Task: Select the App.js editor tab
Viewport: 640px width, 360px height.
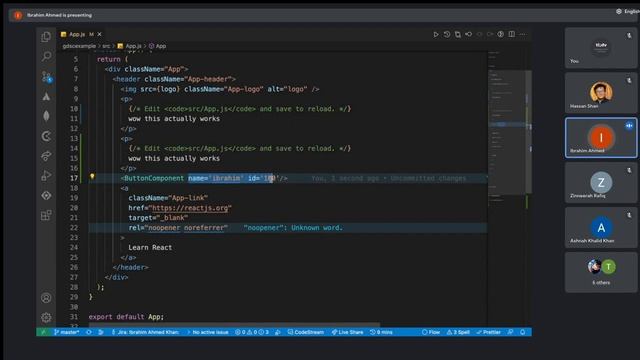Action: (77, 34)
